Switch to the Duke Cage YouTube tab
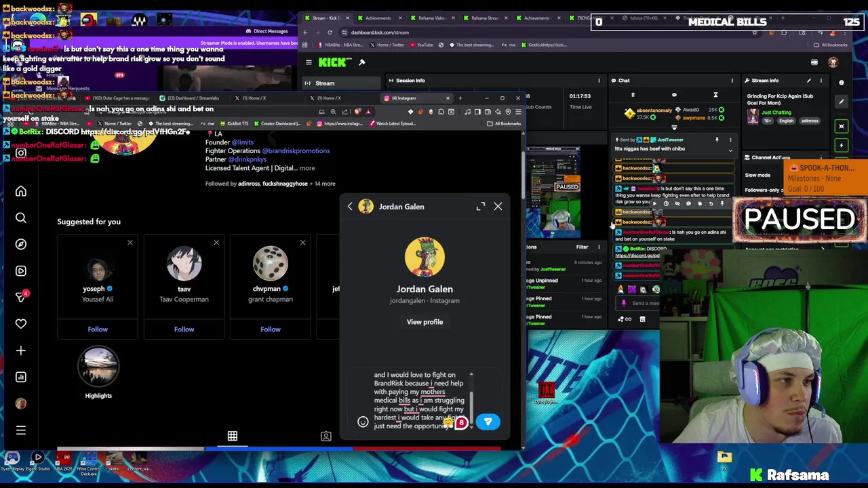The height and width of the screenshot is (488, 868). [x=119, y=98]
